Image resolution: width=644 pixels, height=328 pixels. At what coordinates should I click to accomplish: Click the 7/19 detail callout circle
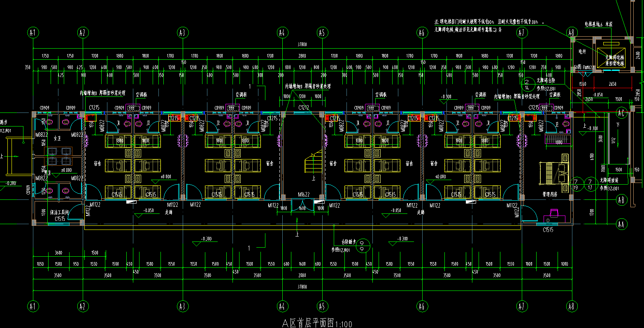point(577,184)
